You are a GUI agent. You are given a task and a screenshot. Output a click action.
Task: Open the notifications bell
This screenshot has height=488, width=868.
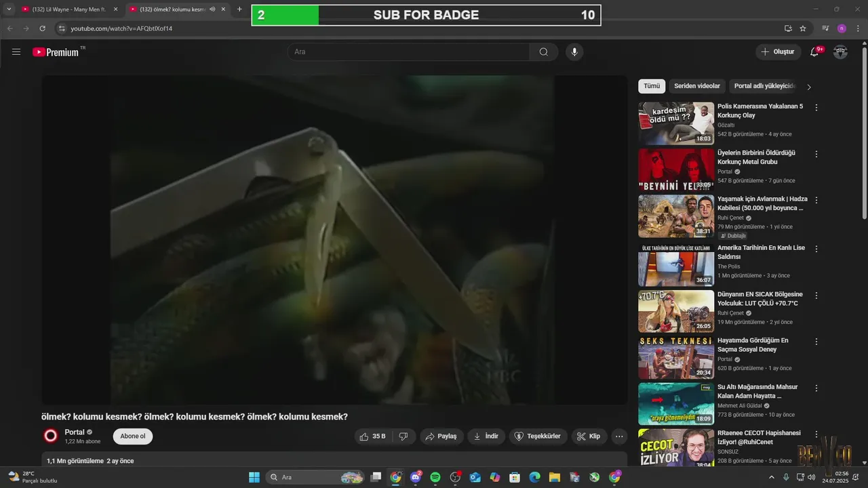tap(814, 52)
